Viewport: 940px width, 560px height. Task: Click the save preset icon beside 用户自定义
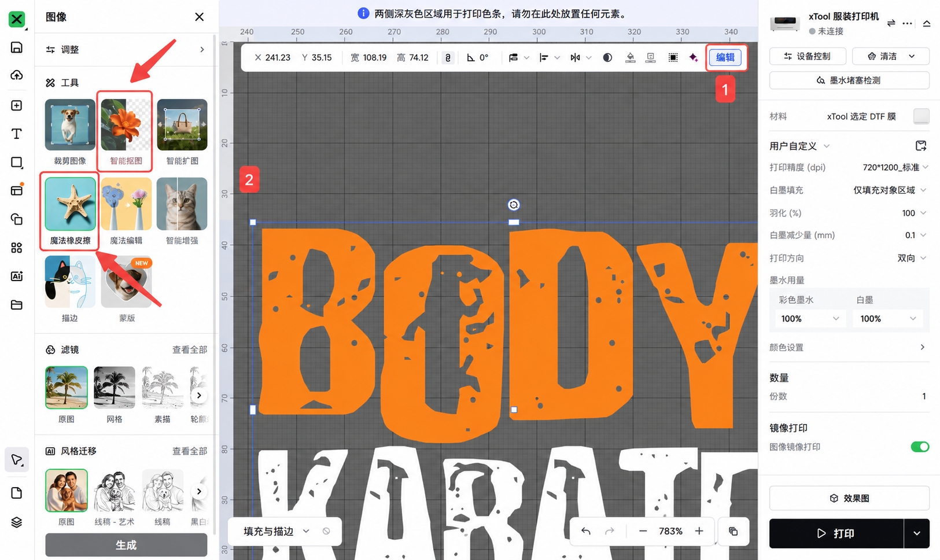[921, 146]
